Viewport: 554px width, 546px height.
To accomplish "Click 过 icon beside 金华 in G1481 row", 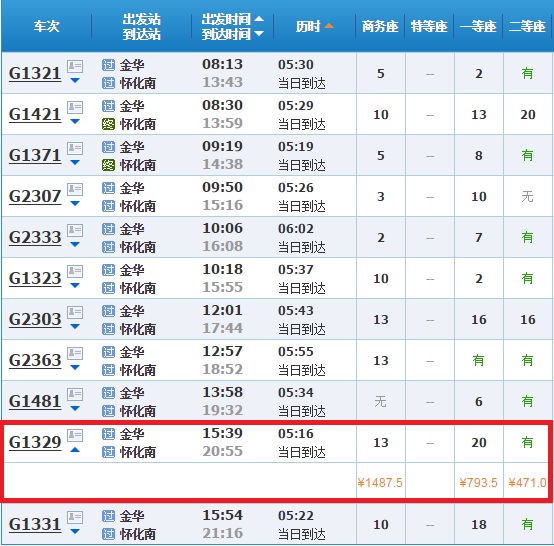I will (108, 393).
